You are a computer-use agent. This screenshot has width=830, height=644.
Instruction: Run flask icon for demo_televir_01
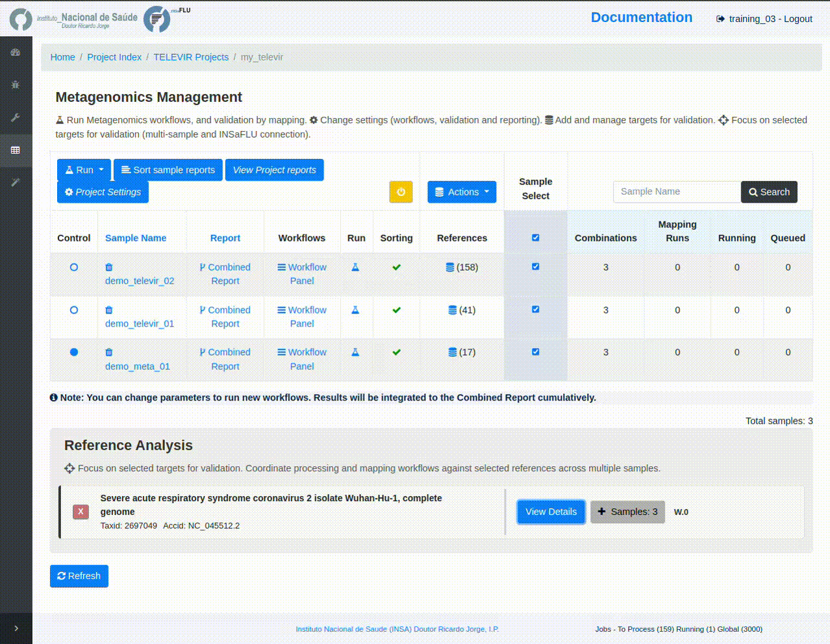(x=355, y=310)
